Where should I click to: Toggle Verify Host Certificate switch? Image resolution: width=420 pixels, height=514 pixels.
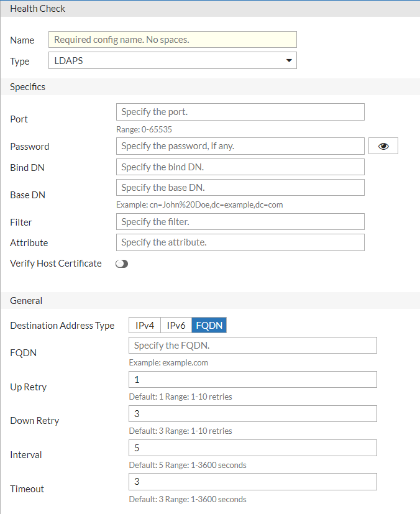pos(122,264)
